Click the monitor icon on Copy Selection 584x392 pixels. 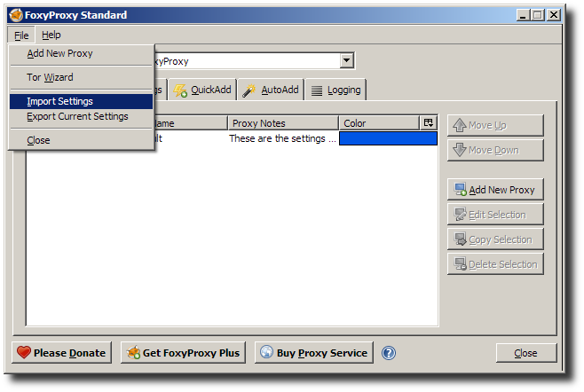[461, 239]
